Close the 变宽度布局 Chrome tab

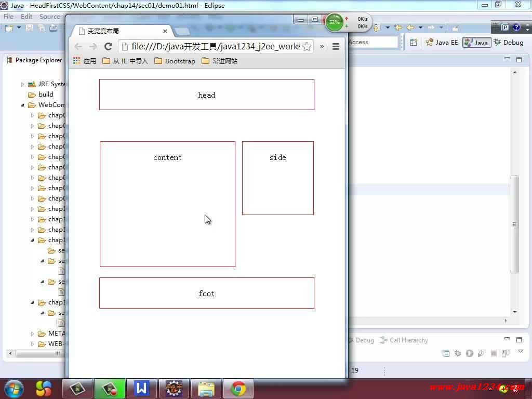[x=165, y=31]
